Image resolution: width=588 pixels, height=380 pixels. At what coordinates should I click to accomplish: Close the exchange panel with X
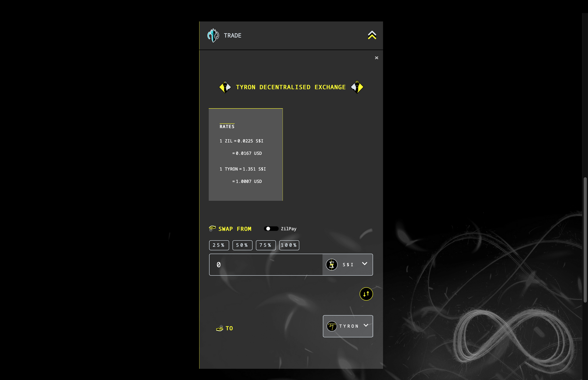377,58
